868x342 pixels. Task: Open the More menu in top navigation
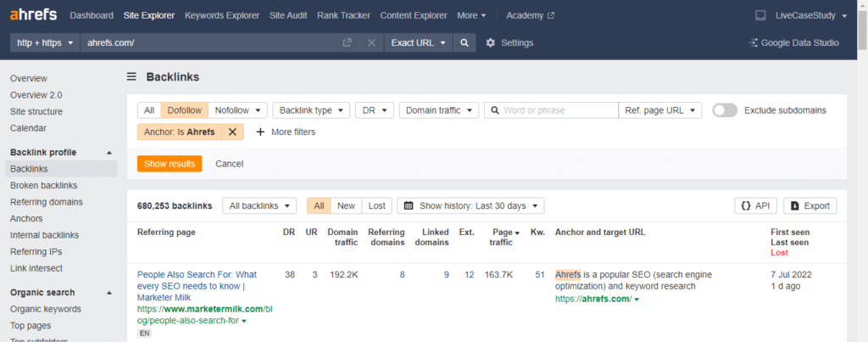(x=471, y=15)
